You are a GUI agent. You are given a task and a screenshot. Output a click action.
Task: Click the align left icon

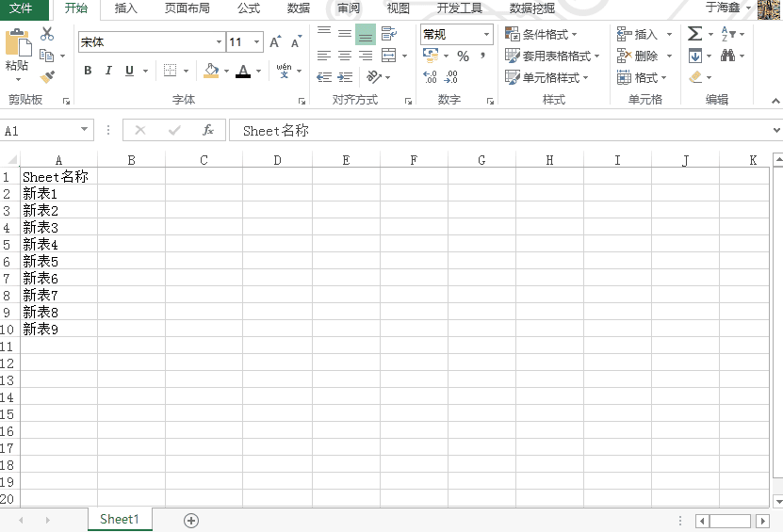[x=324, y=56]
